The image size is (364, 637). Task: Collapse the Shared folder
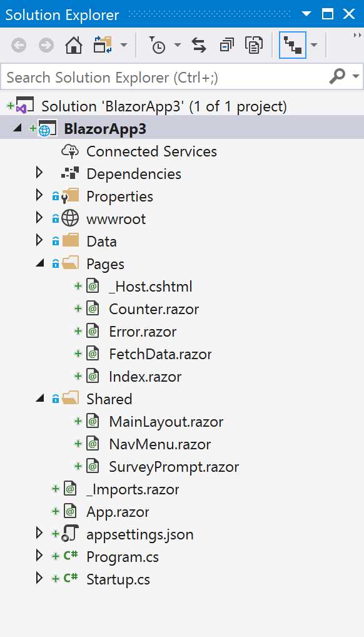[39, 399]
